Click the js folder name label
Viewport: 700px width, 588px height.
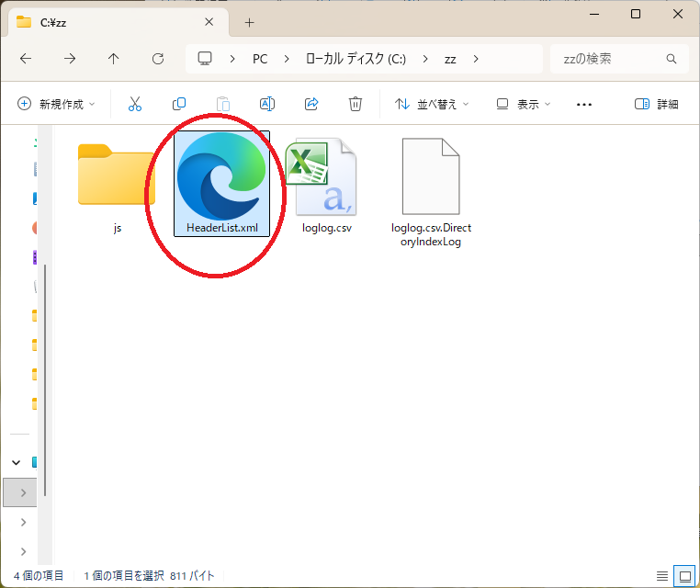pyautogui.click(x=117, y=228)
